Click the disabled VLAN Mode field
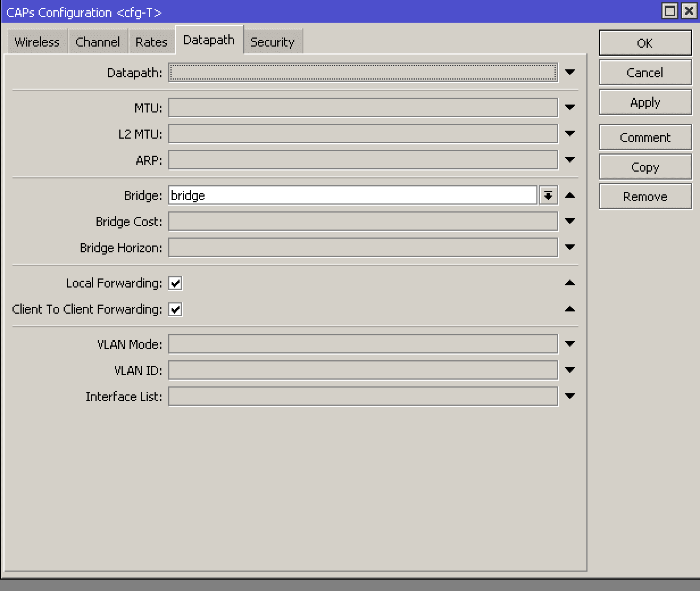 tap(363, 344)
